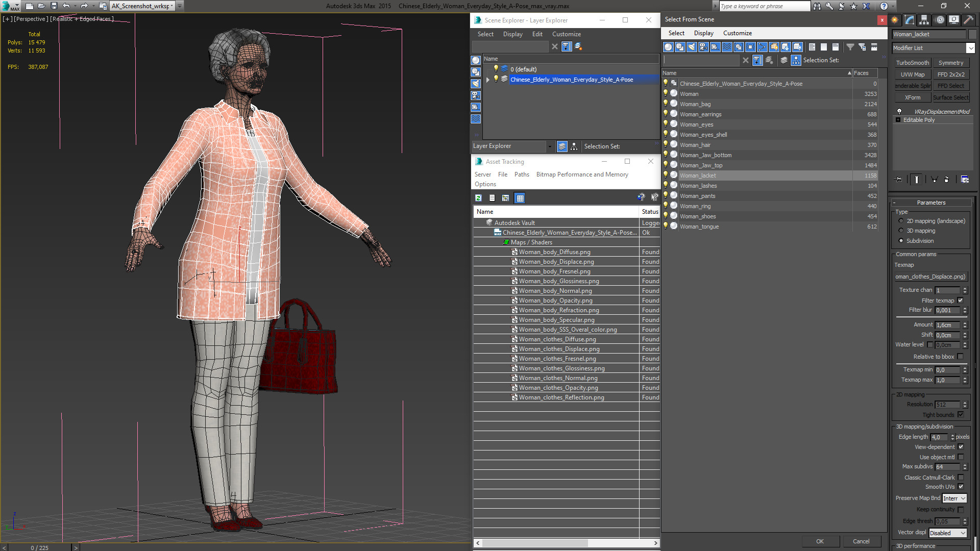Open Display menu in Select From Scene
Image resolution: width=980 pixels, height=551 pixels.
pos(703,33)
